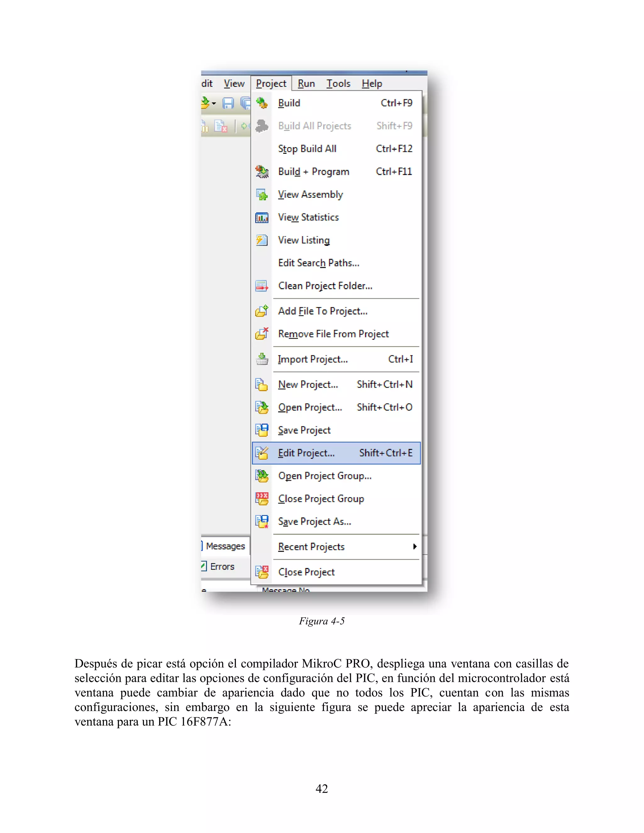This screenshot has width=644, height=833.
Task: Click Edit Search Paths... entry
Action: tap(319, 263)
